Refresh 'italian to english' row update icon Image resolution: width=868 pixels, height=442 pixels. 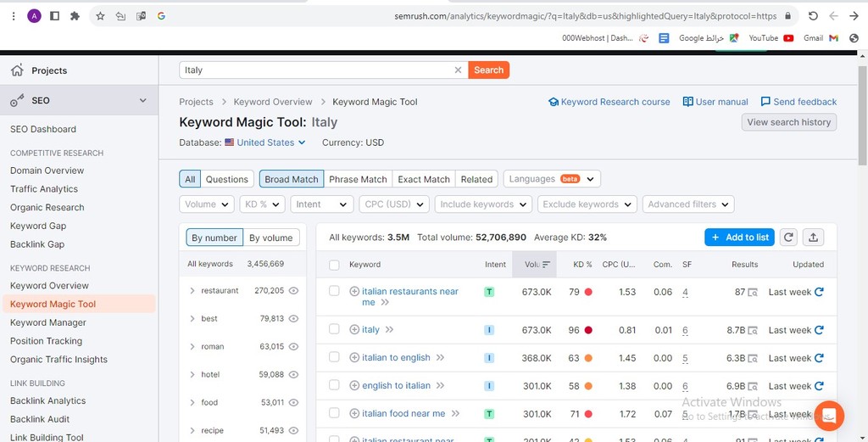click(x=820, y=358)
